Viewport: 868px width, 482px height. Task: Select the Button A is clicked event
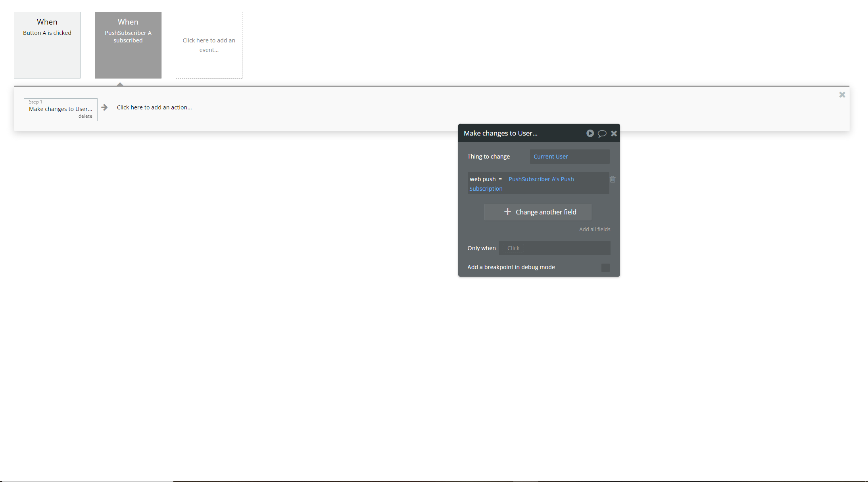pyautogui.click(x=47, y=45)
